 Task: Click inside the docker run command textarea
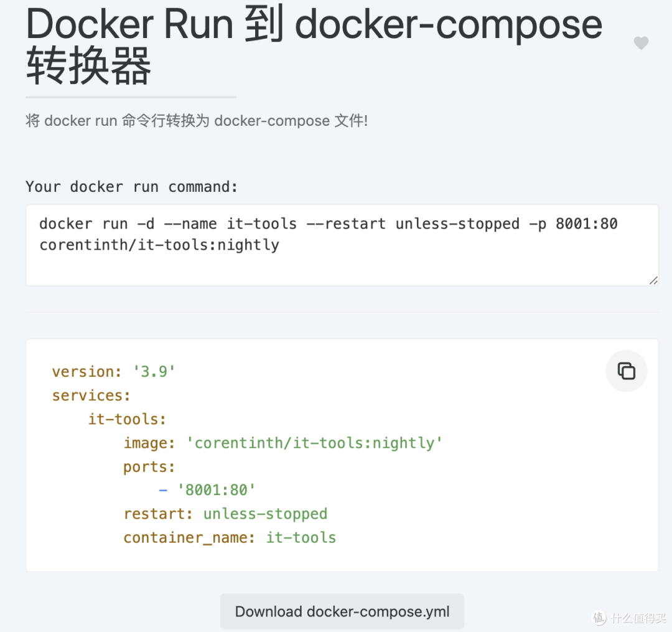[x=342, y=245]
